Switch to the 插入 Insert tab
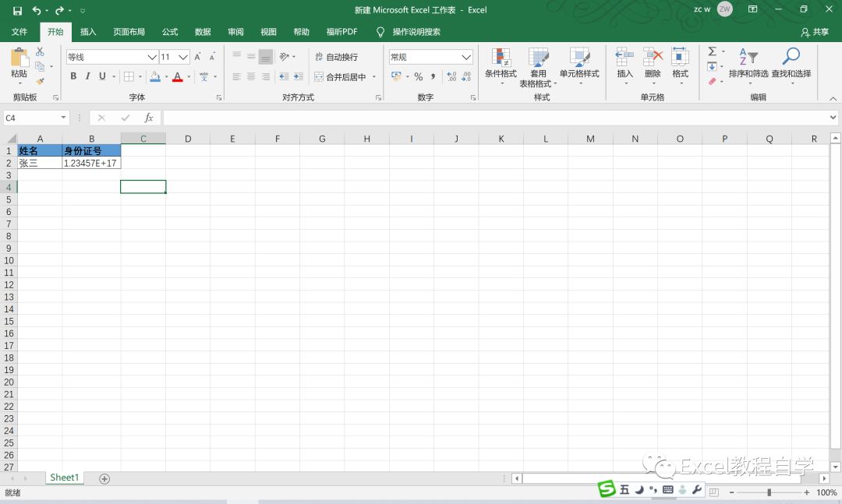The image size is (842, 504). [x=88, y=32]
